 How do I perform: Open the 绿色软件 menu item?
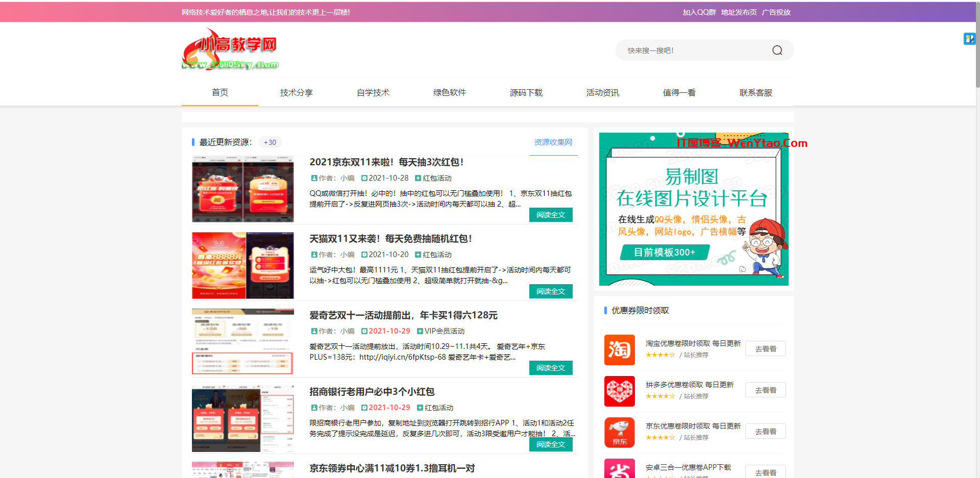(x=450, y=92)
